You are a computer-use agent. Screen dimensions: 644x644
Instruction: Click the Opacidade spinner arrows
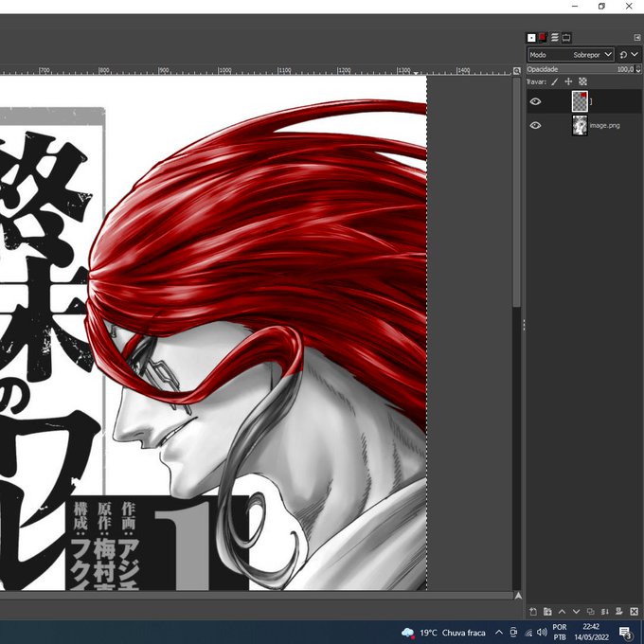point(637,69)
